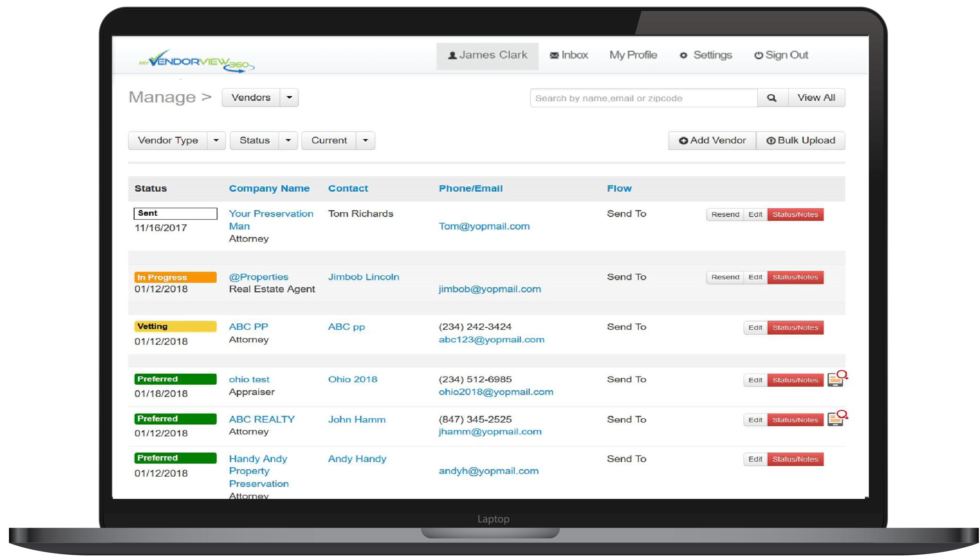Sort by Contact column header
This screenshot has width=980, height=557.
pyautogui.click(x=348, y=189)
